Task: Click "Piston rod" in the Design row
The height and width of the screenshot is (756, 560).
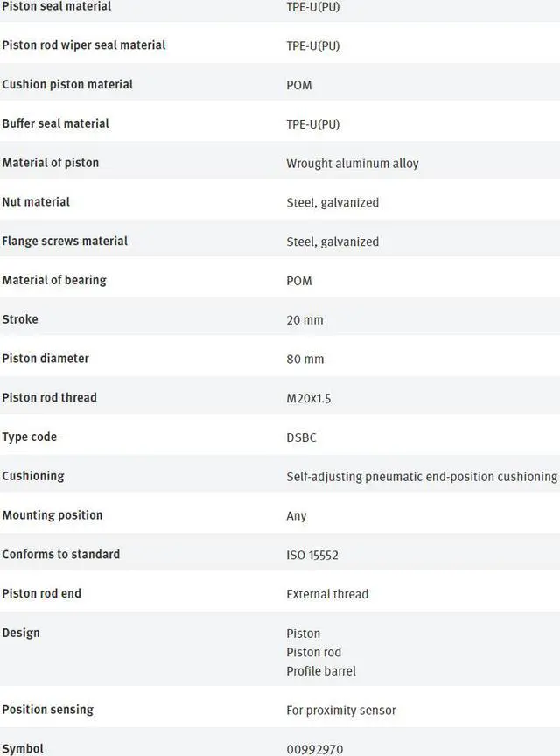Action: pos(313,652)
